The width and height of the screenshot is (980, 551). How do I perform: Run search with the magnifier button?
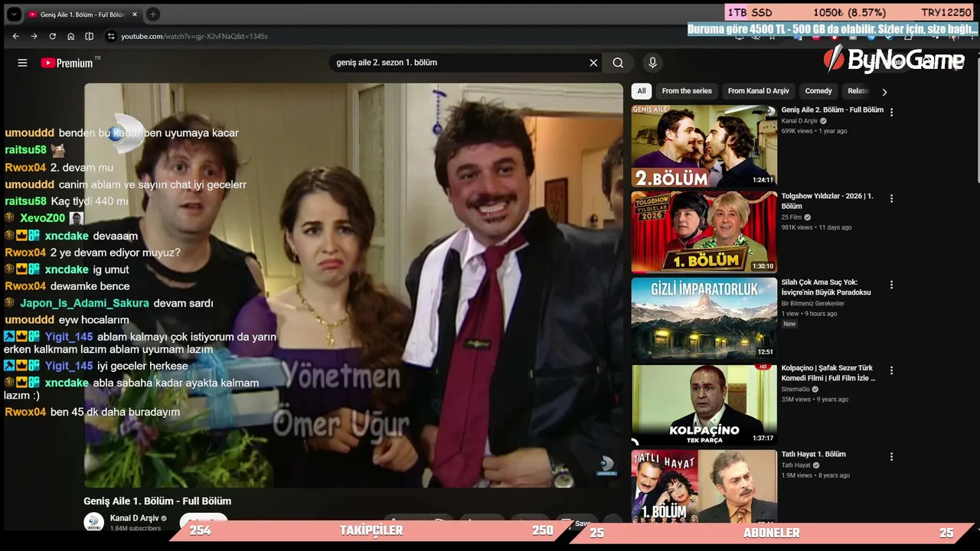pyautogui.click(x=618, y=63)
